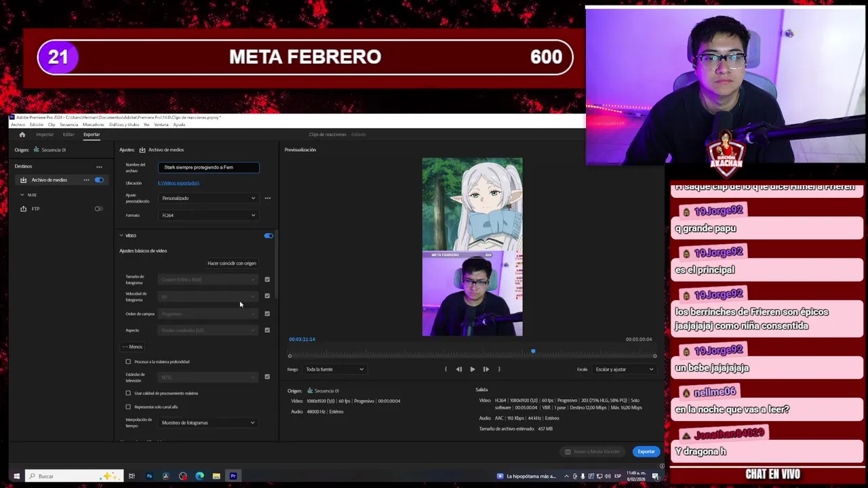Image resolution: width=868 pixels, height=488 pixels.
Task: Play the export preview
Action: click(x=473, y=369)
